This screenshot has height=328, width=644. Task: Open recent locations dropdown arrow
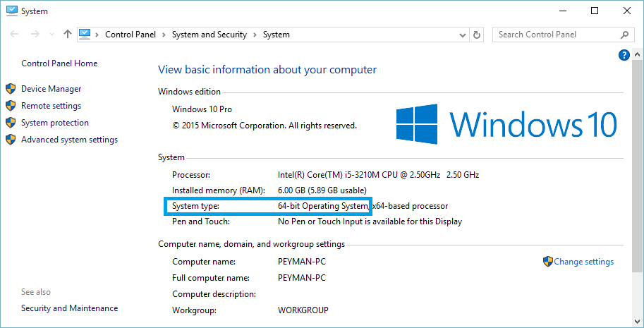[x=51, y=35]
